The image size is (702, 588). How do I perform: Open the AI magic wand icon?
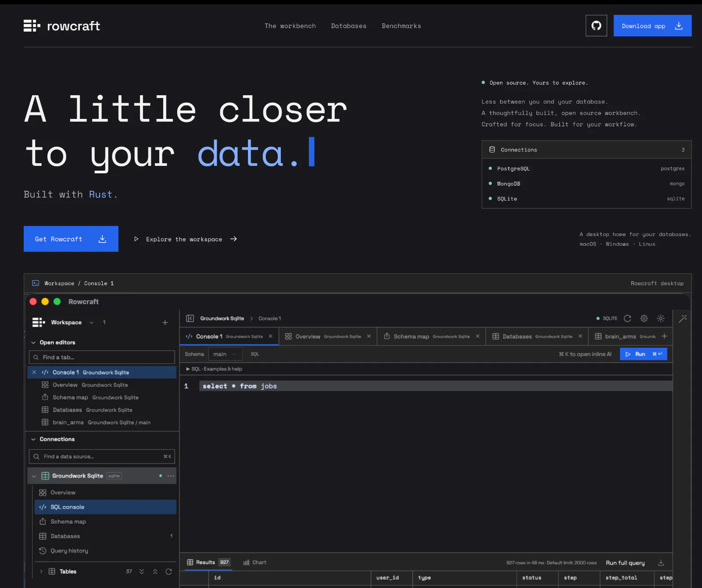point(683,319)
